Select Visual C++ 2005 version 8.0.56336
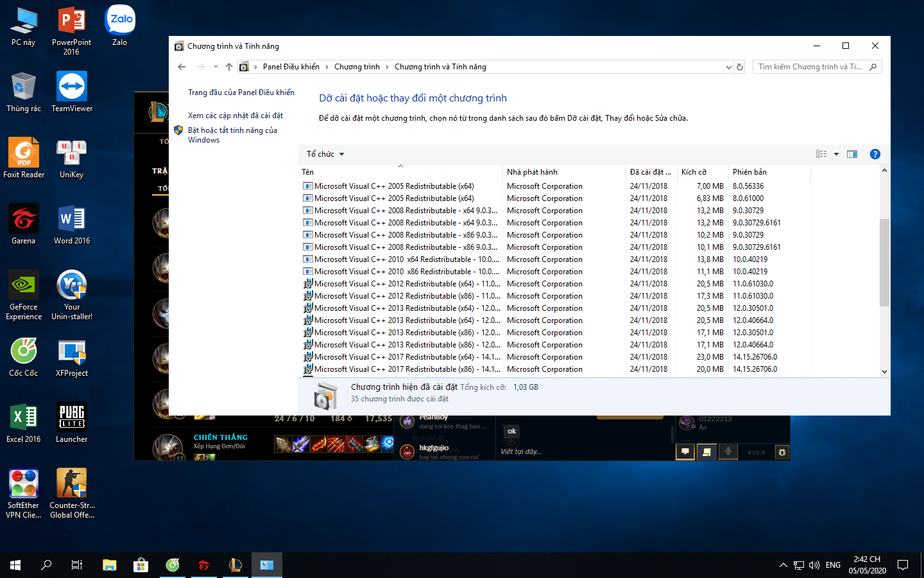The height and width of the screenshot is (578, 924). point(556,186)
